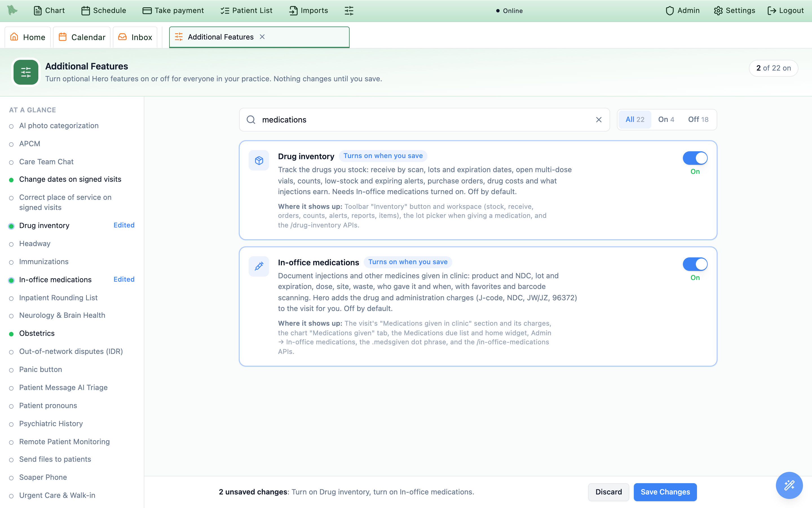Image resolution: width=812 pixels, height=508 pixels.
Task: Open the Admin area
Action: [x=683, y=11]
